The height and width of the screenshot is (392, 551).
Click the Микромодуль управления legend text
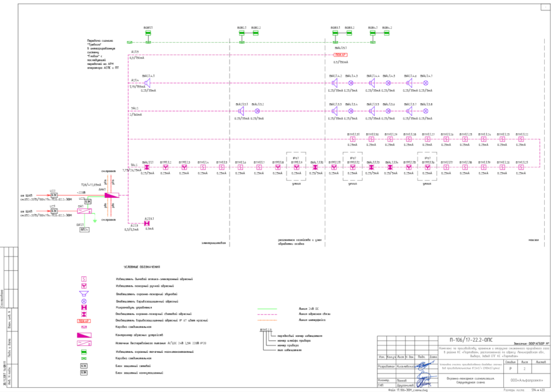tap(134, 307)
